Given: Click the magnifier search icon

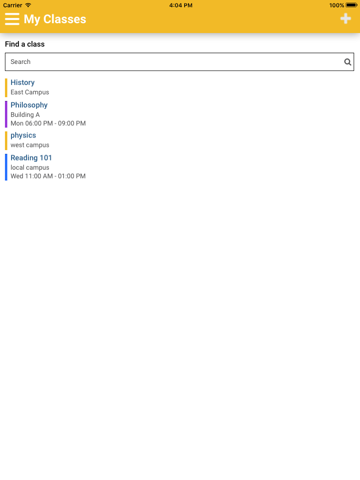Looking at the screenshot, I should (x=347, y=62).
